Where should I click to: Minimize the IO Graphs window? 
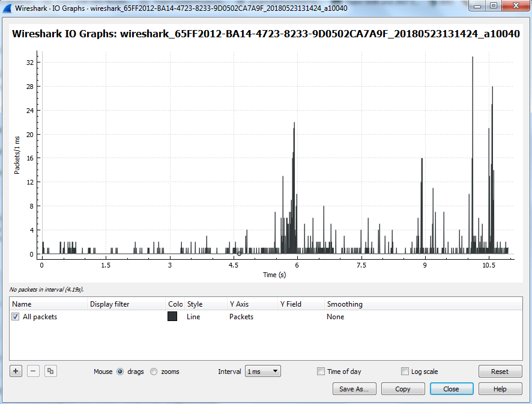pyautogui.click(x=477, y=6)
